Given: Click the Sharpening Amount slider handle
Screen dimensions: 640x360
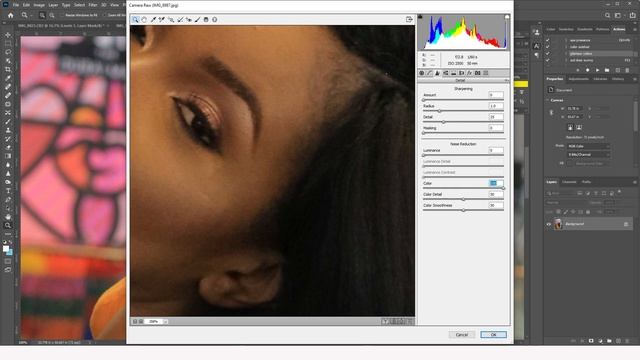Looking at the screenshot, I should [424, 100].
